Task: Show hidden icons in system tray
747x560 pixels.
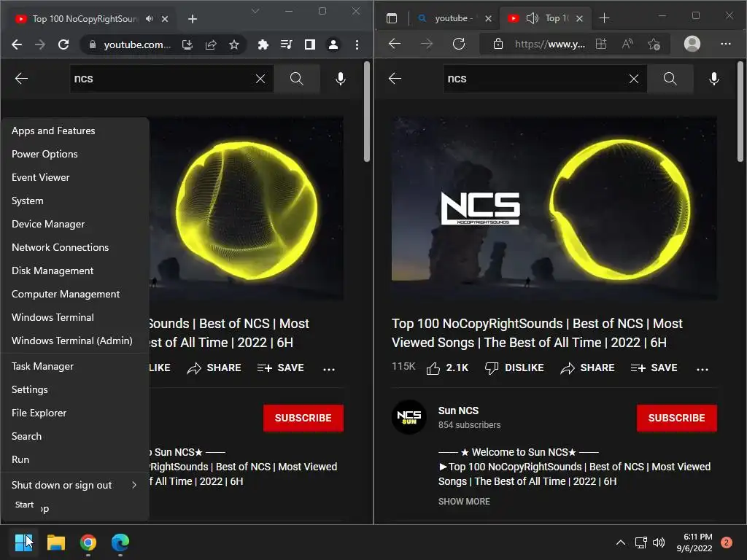Action: pos(620,542)
